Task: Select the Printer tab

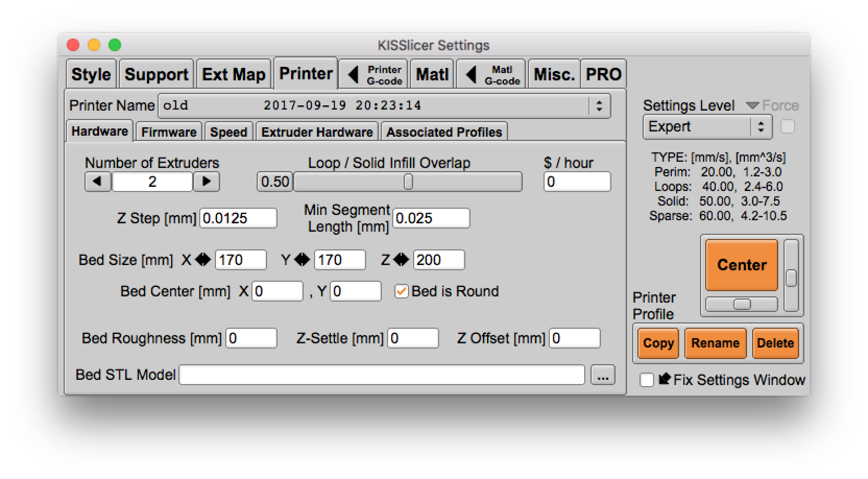Action: [306, 73]
